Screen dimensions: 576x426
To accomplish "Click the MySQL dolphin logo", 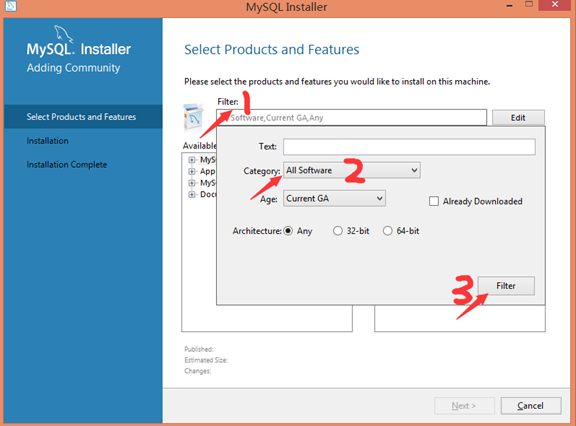I will [x=63, y=34].
